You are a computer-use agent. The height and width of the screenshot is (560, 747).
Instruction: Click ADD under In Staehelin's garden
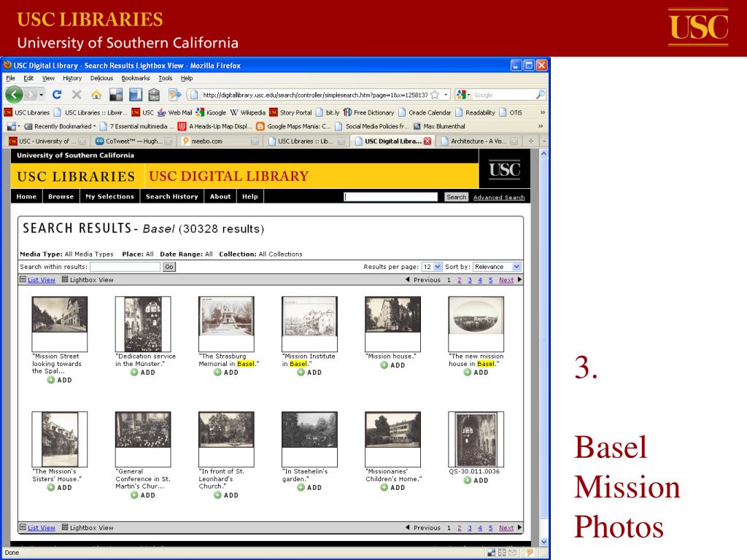(x=309, y=488)
